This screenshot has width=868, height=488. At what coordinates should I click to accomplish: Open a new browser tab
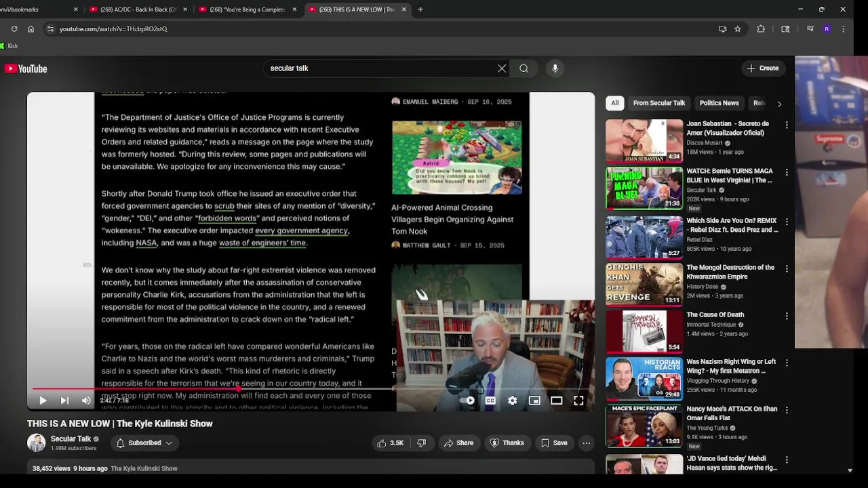[x=420, y=9]
